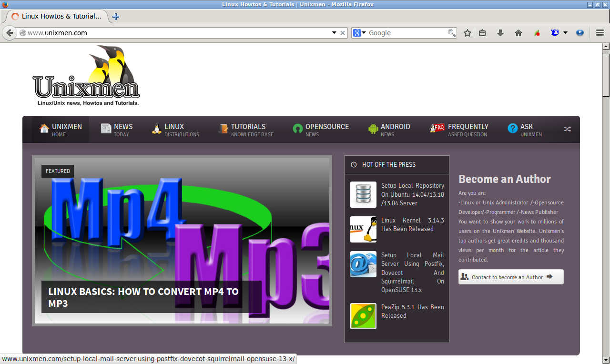Click the Firefox application icon in title bar
The image size is (610, 364).
coord(5,4)
